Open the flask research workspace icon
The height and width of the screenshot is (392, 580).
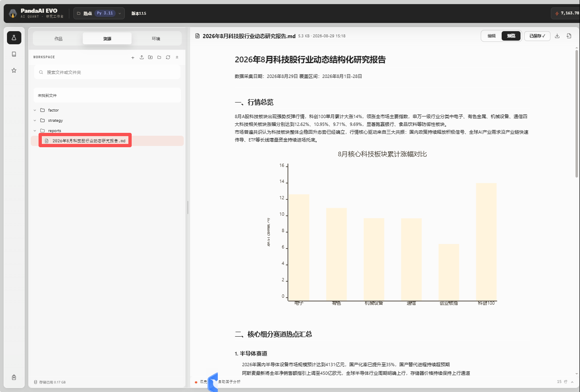[14, 38]
